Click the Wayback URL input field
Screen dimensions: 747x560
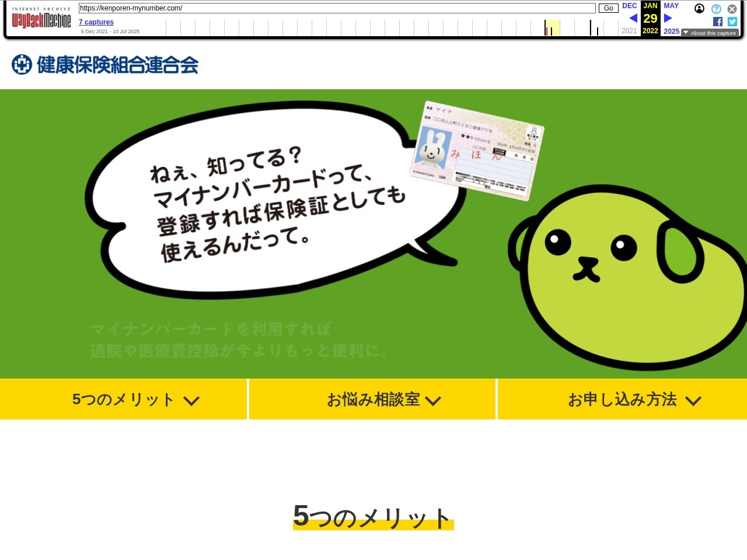(337, 8)
